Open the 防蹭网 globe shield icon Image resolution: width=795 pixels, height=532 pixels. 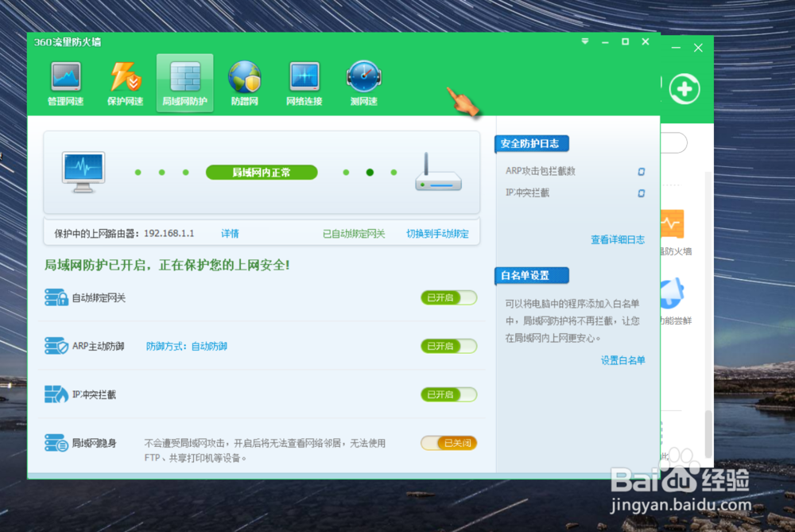coord(244,77)
